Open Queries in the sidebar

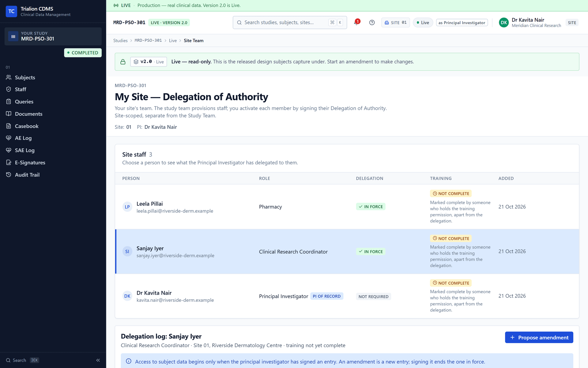(x=53, y=102)
